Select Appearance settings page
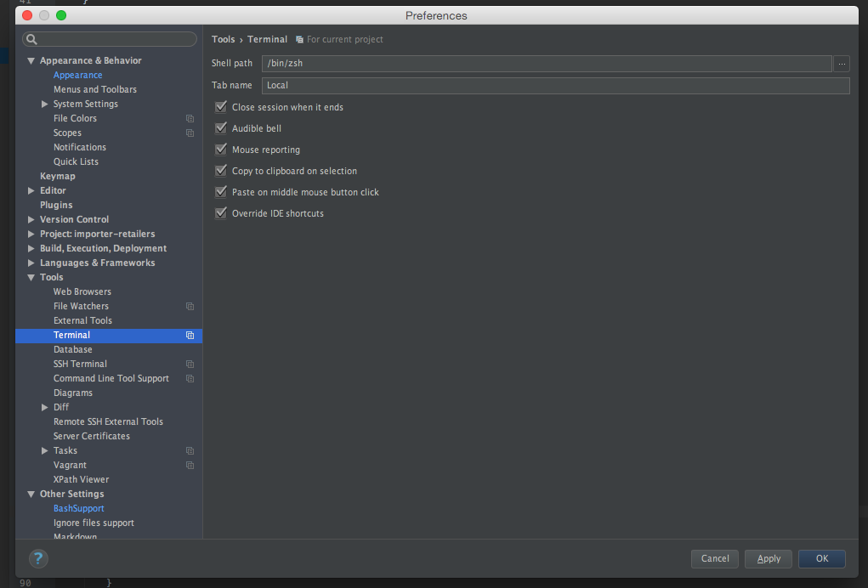 [77, 76]
